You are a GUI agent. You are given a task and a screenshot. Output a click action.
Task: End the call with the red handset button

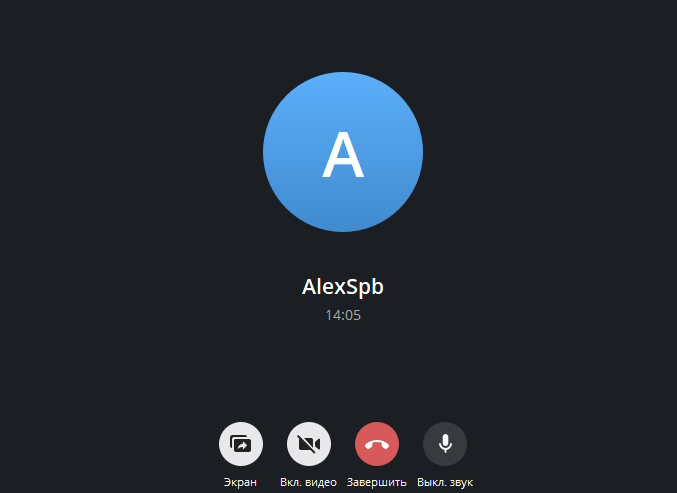376,444
